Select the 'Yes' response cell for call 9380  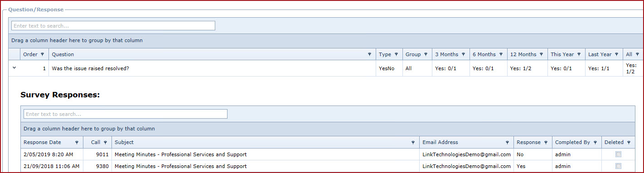point(533,166)
